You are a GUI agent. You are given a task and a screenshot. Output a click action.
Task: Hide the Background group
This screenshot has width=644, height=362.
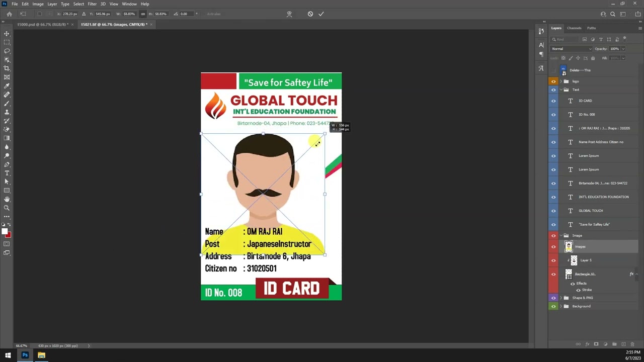553,306
